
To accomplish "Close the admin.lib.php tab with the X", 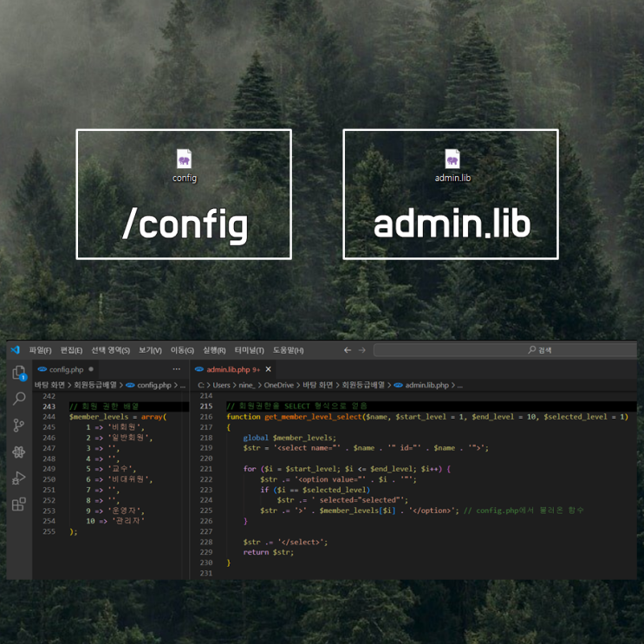I will (x=268, y=369).
